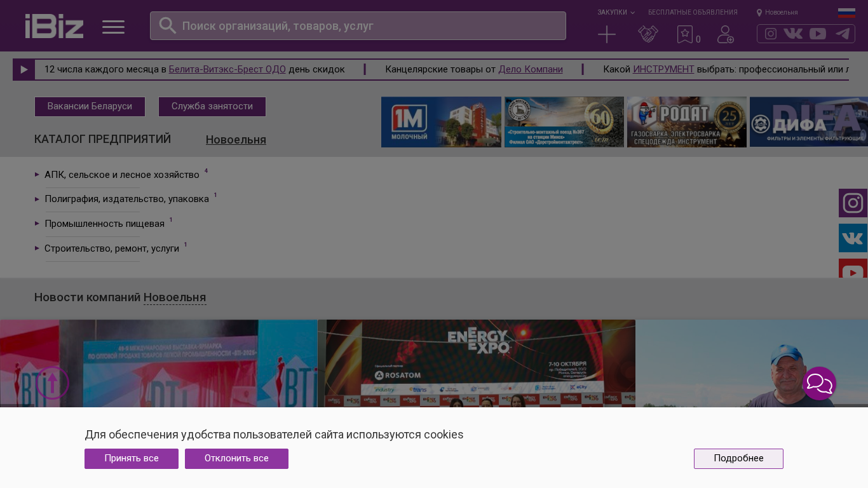Open Вакансии Беларуси button
This screenshot has height=488, width=868.
90,107
